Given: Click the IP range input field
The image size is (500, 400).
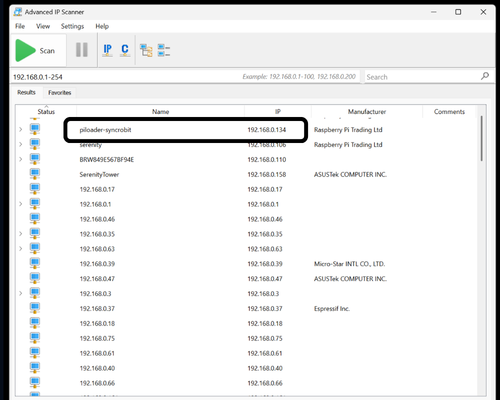Looking at the screenshot, I should [185, 77].
